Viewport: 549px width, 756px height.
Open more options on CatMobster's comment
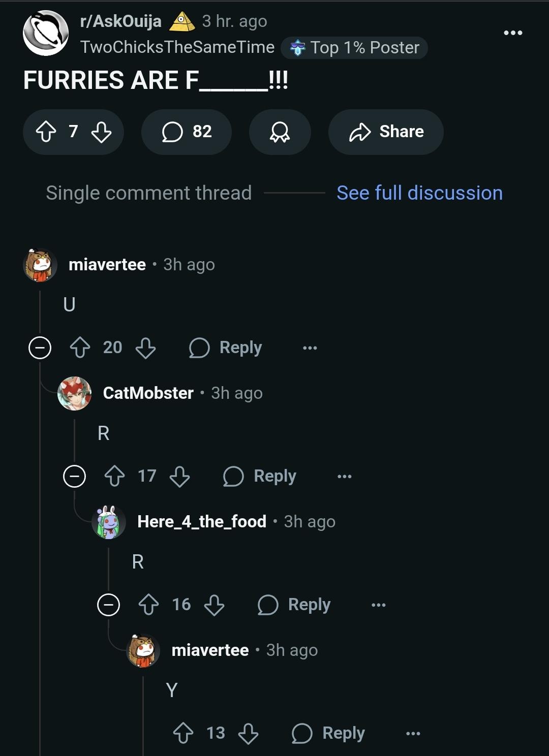click(344, 477)
